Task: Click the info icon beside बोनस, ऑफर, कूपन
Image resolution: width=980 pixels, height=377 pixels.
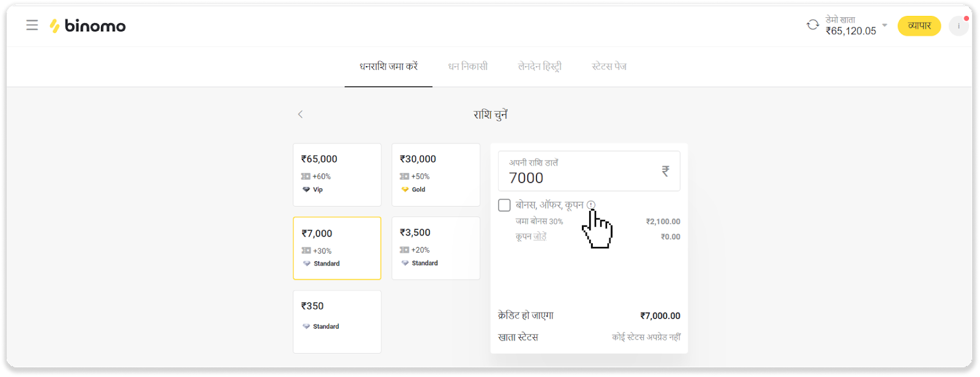Action: click(x=590, y=205)
